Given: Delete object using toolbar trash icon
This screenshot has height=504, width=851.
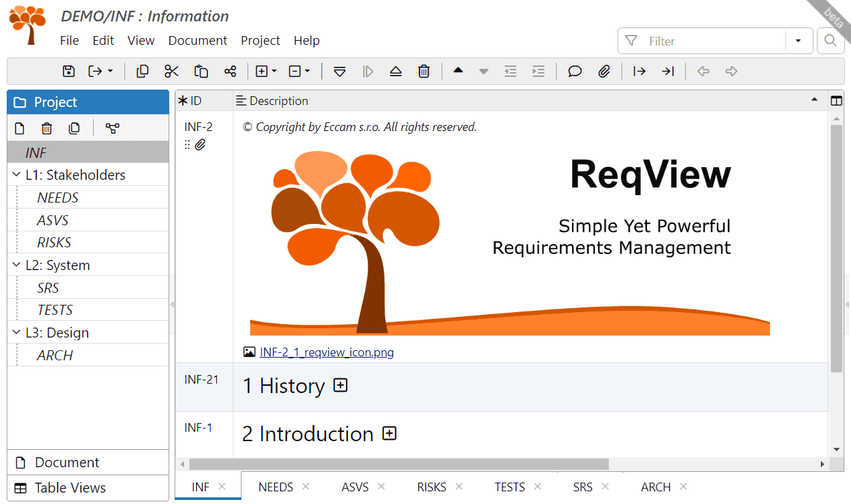Looking at the screenshot, I should click(x=424, y=71).
